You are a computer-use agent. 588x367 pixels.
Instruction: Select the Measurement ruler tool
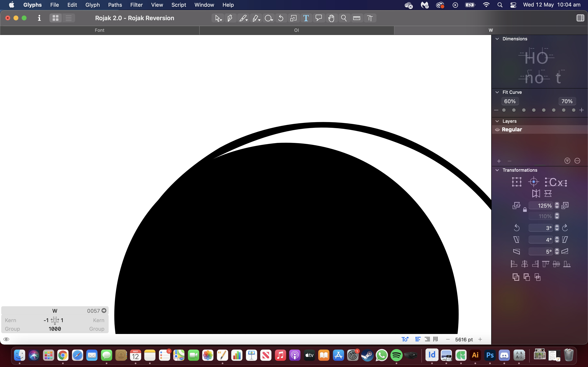356,18
